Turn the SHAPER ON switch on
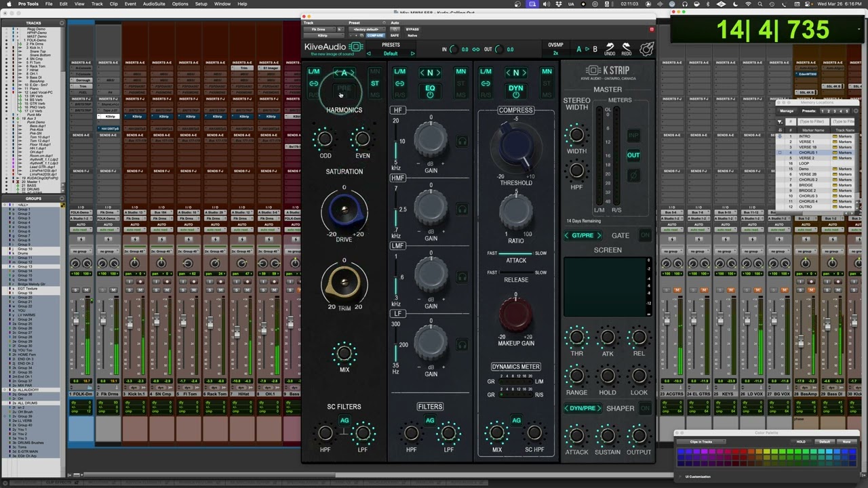 click(x=645, y=408)
